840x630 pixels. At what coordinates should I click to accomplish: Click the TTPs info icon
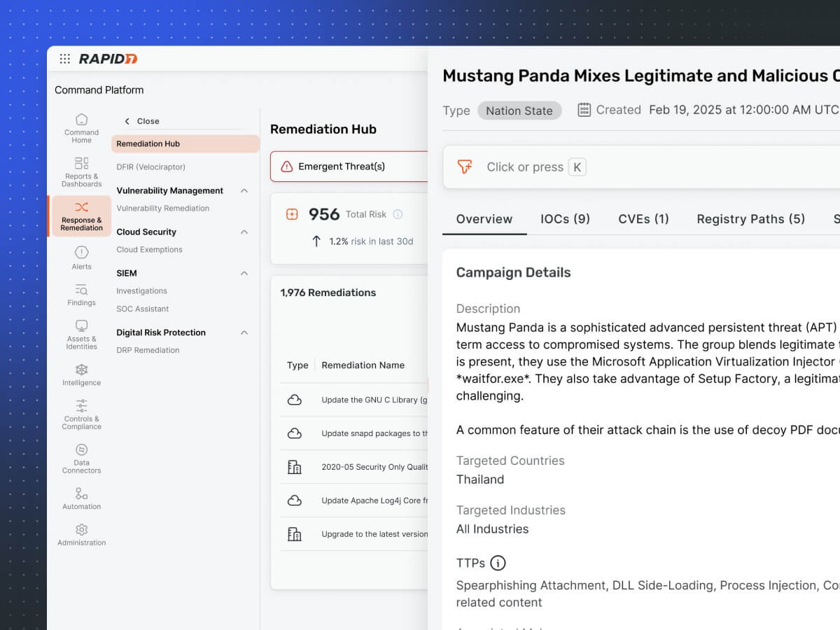pos(498,563)
